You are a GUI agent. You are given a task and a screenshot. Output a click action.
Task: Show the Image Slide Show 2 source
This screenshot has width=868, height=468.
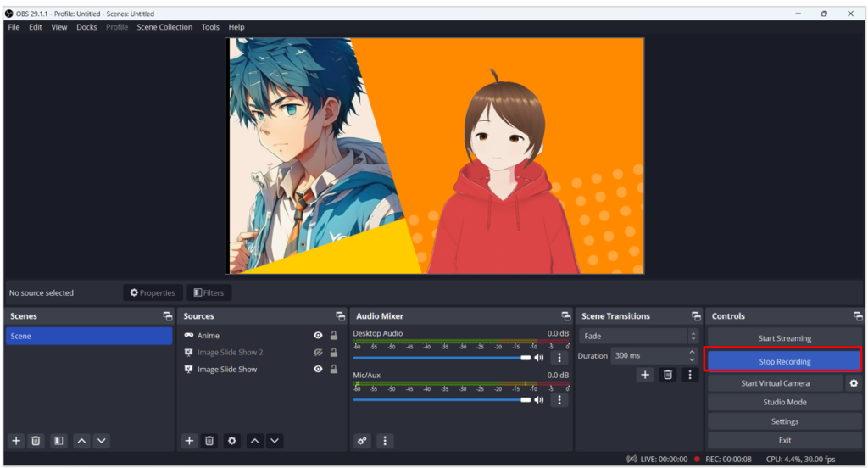(318, 353)
